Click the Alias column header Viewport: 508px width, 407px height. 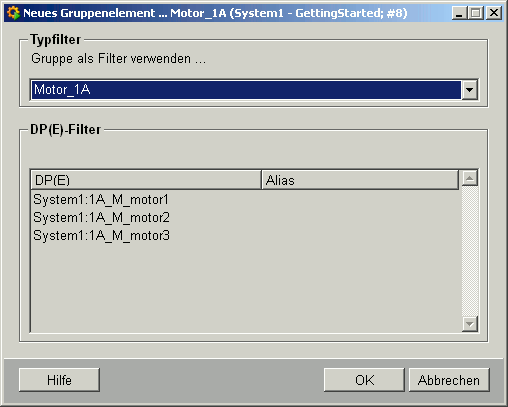click(360, 180)
